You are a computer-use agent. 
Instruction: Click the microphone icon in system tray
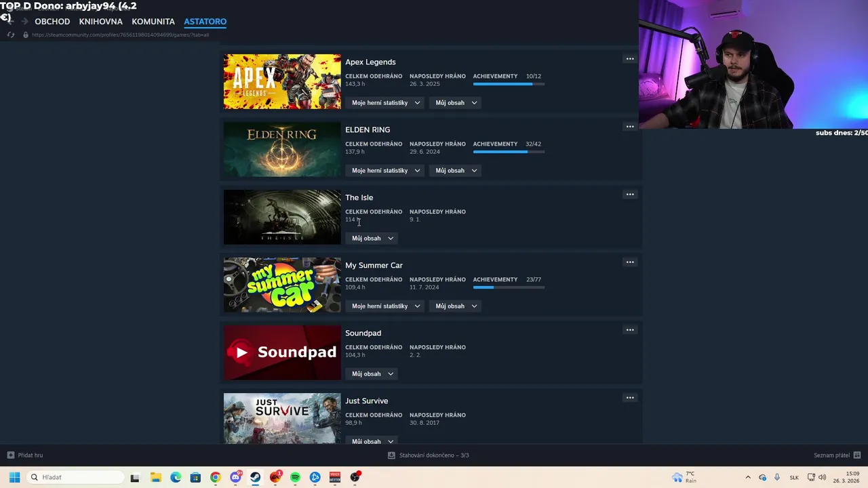point(777,477)
